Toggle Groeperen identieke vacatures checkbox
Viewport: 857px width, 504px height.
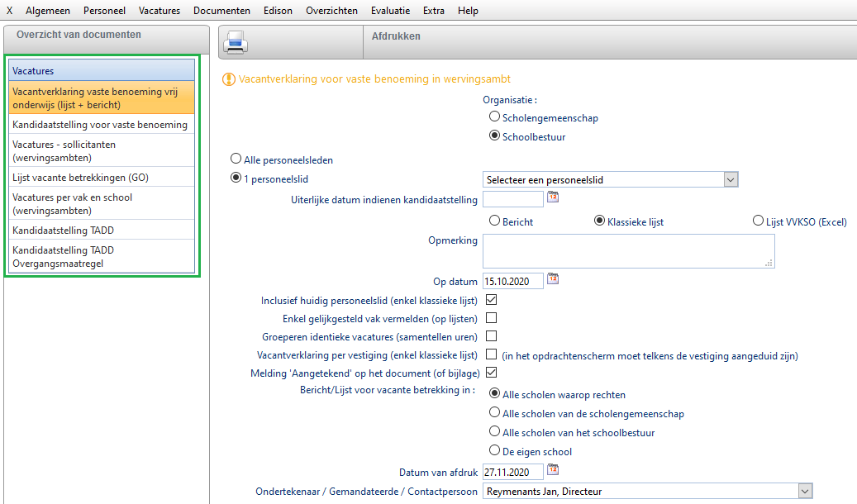(492, 336)
